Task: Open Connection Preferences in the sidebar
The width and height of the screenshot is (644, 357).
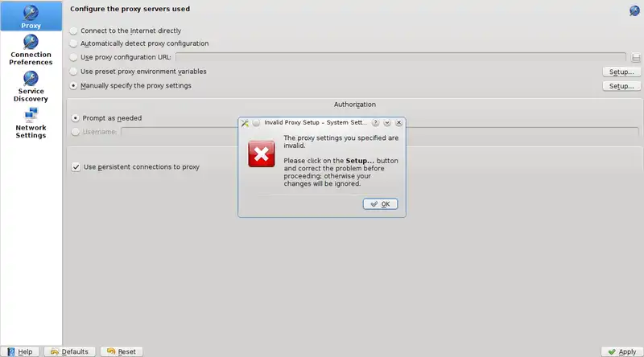Action: click(31, 50)
